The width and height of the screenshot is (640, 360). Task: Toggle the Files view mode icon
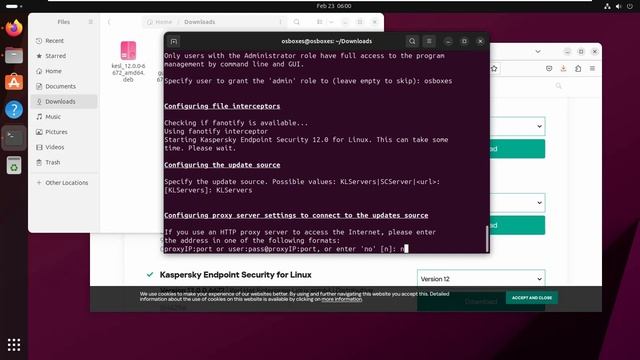320,22
